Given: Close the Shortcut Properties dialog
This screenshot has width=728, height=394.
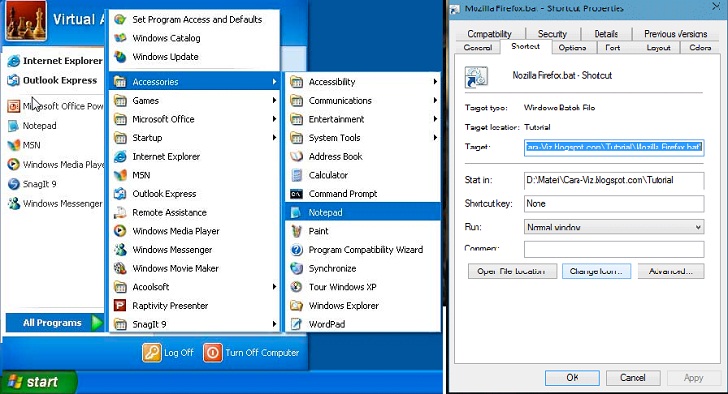Looking at the screenshot, I should coord(716,6).
